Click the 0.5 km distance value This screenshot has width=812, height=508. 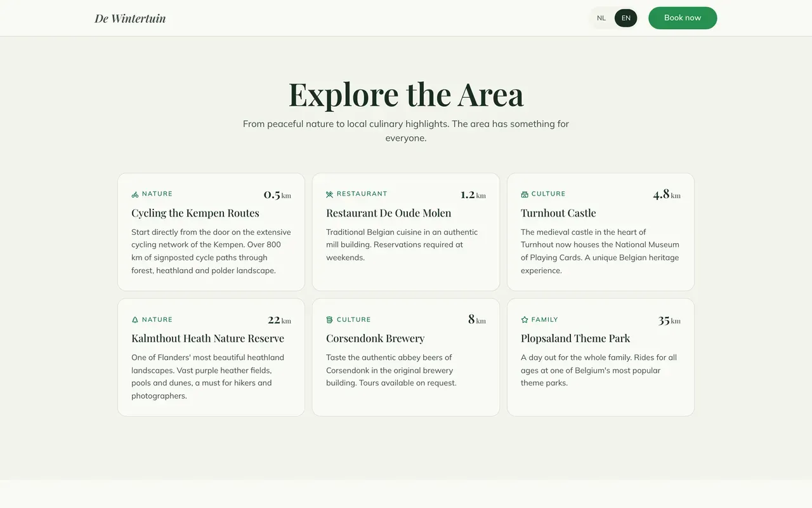277,194
